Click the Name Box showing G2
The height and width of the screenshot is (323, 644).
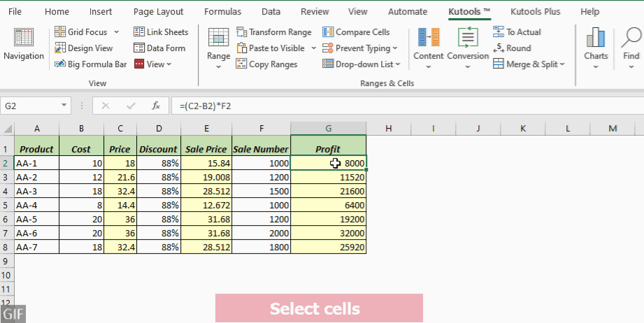(30, 106)
